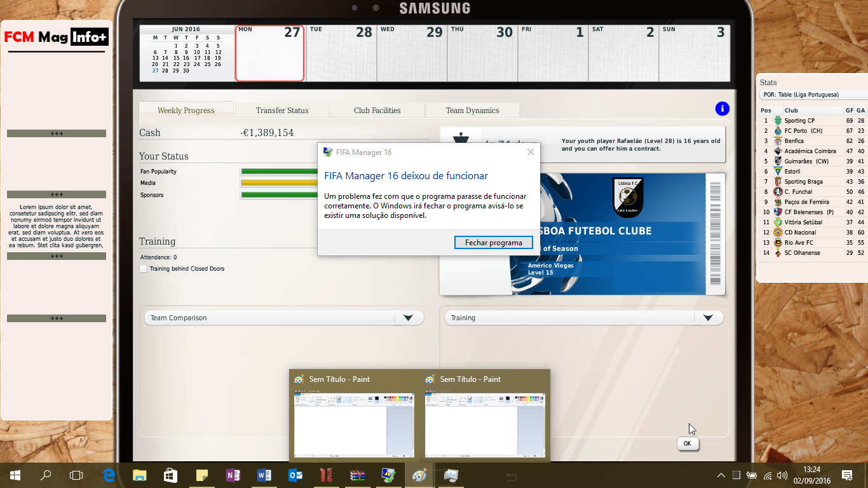Open the Windows Start menu
This screenshot has height=488, width=868.
point(15,475)
